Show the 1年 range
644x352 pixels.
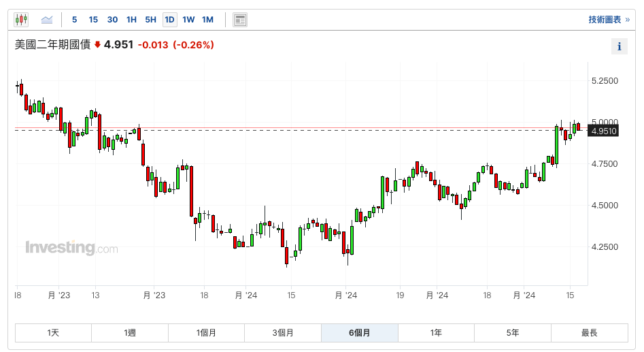click(436, 333)
